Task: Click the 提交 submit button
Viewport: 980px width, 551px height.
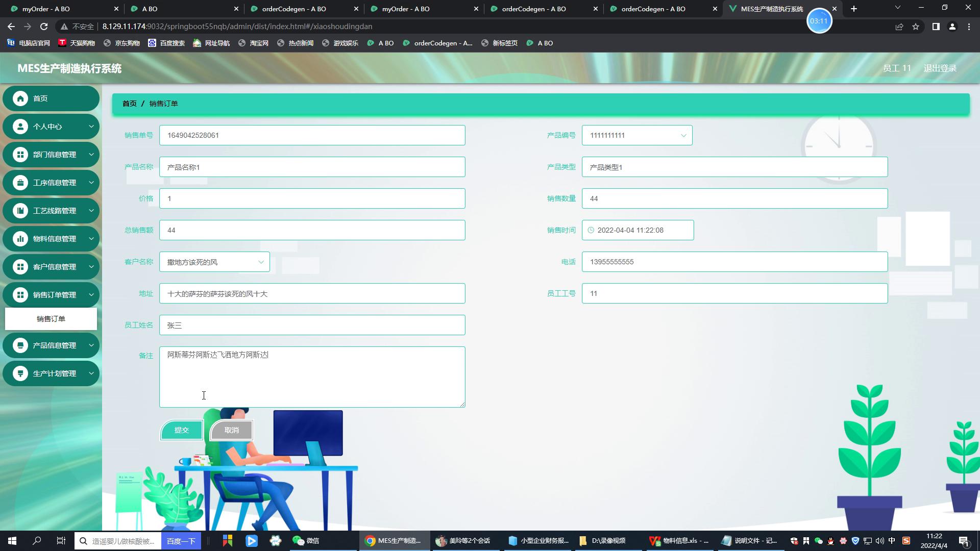Action: 181,430
